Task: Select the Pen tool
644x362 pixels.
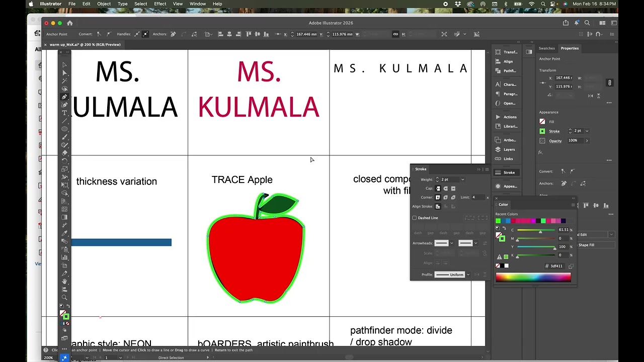Action: point(64,97)
